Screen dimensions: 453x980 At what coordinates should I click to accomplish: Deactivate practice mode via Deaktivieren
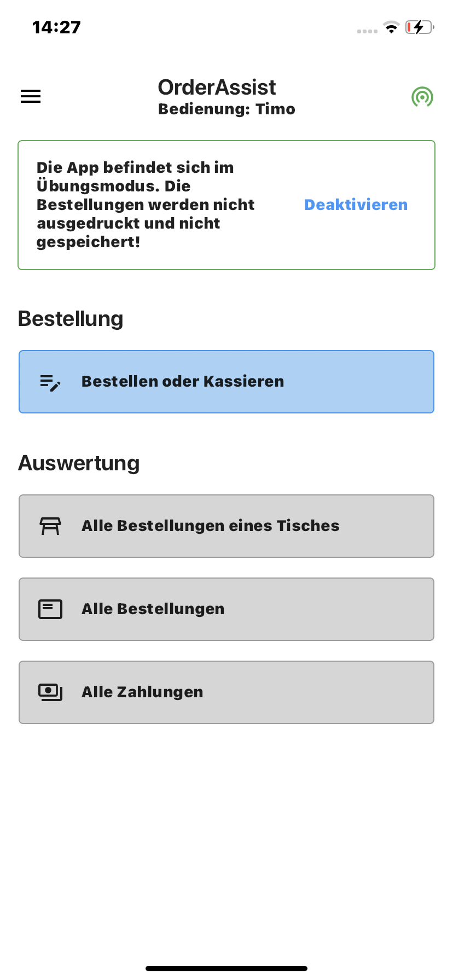pos(356,205)
